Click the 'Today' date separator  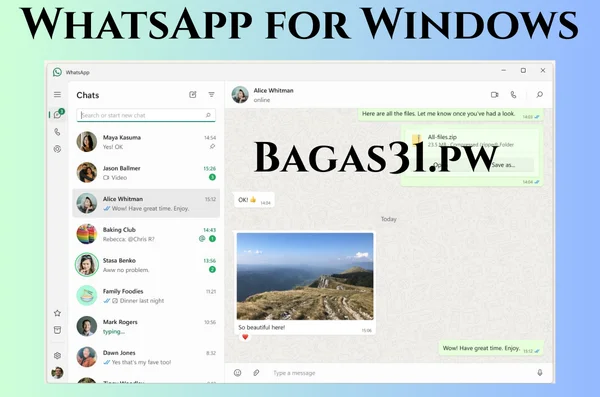point(388,219)
